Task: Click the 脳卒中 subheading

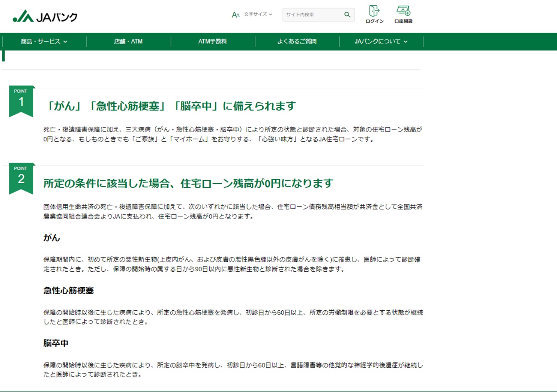Action: pos(56,343)
